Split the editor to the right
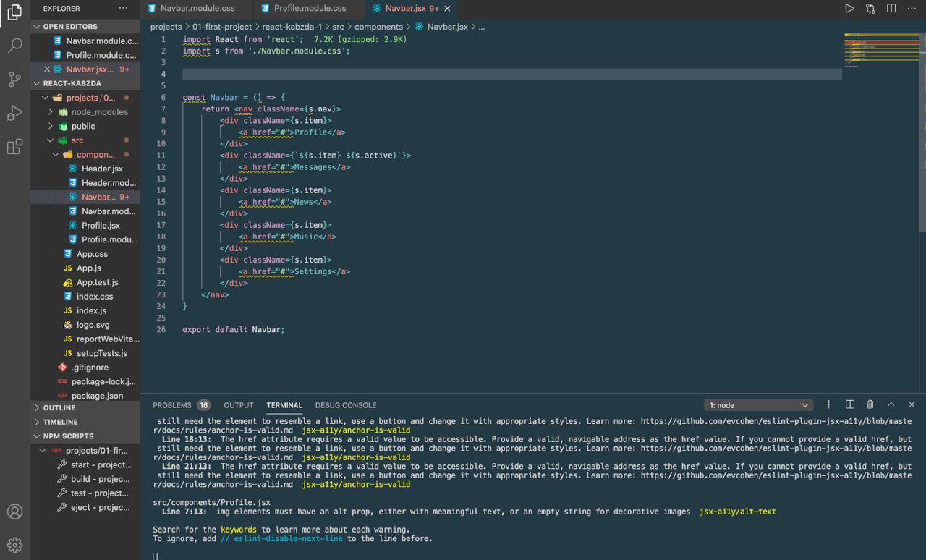The height and width of the screenshot is (560, 926). tap(891, 9)
